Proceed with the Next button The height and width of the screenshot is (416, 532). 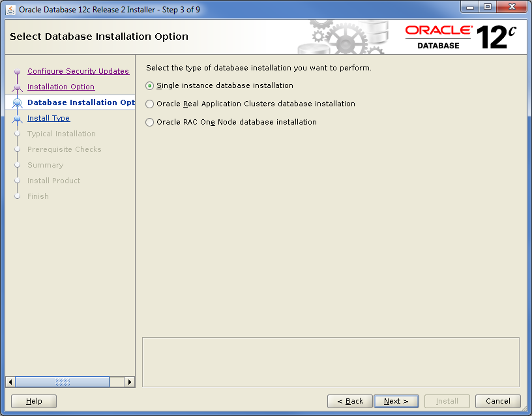pos(396,401)
